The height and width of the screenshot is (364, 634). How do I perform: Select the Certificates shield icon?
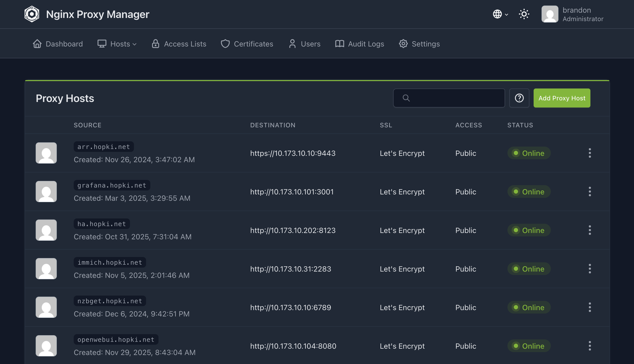[225, 44]
